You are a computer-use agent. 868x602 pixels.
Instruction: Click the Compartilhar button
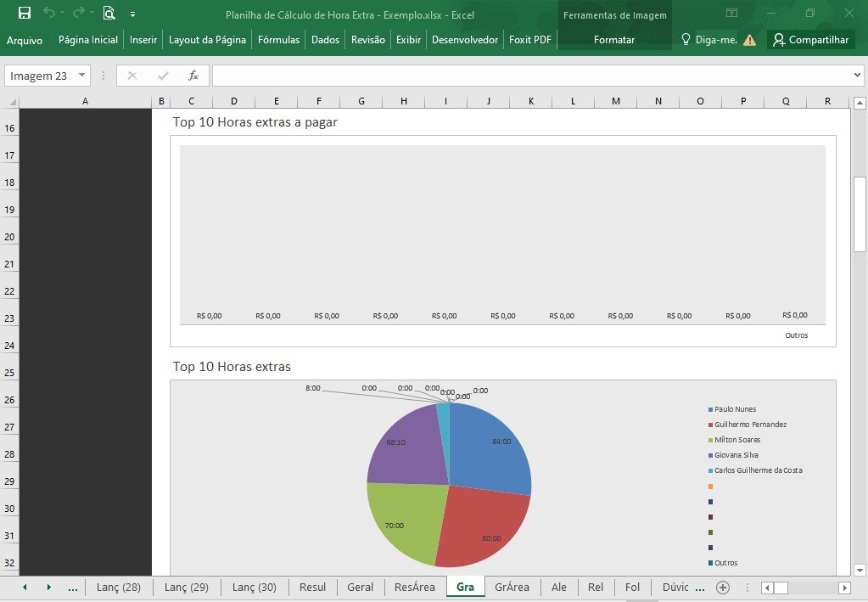pos(811,40)
